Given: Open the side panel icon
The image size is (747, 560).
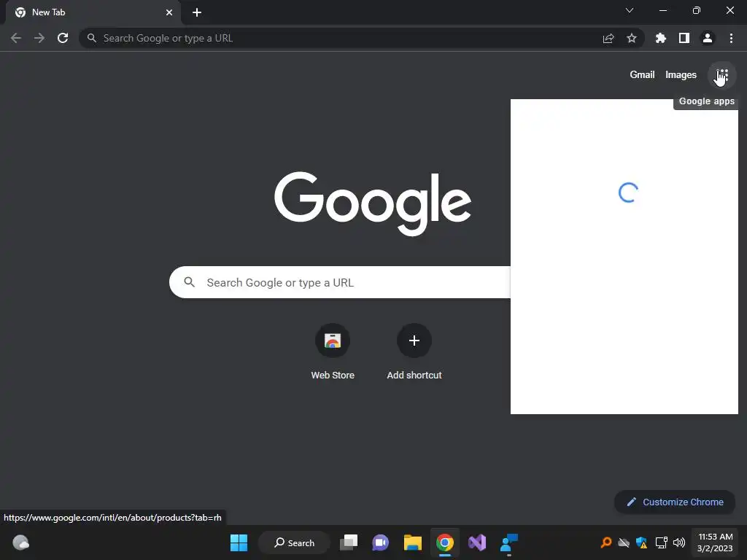Looking at the screenshot, I should click(x=684, y=38).
